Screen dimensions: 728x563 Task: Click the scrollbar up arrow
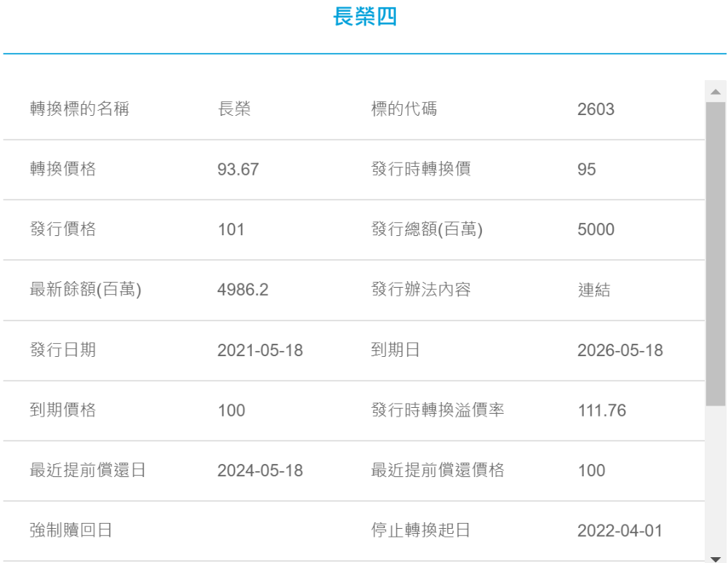716,92
